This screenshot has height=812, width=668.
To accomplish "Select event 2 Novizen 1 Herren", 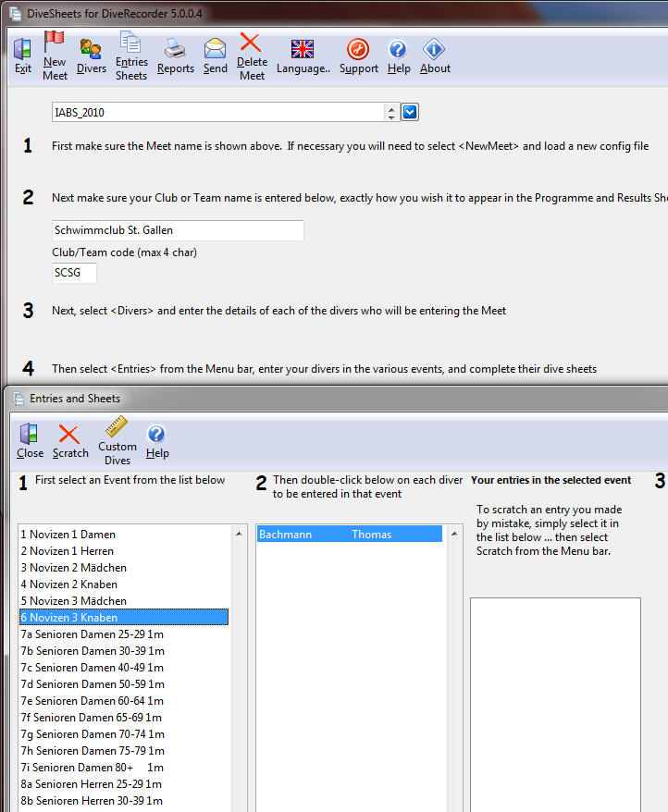I will [124, 550].
